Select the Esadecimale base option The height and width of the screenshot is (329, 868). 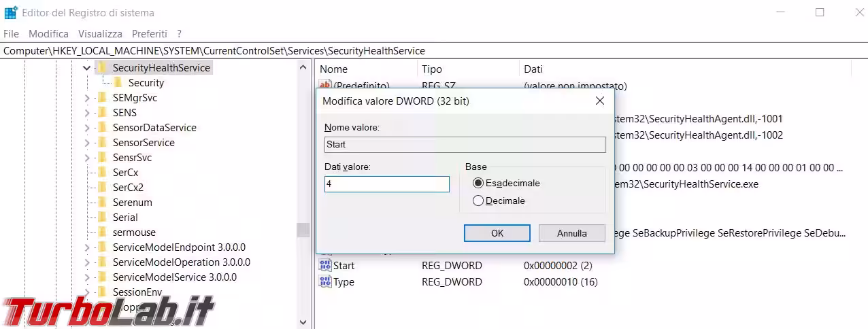[478, 183]
